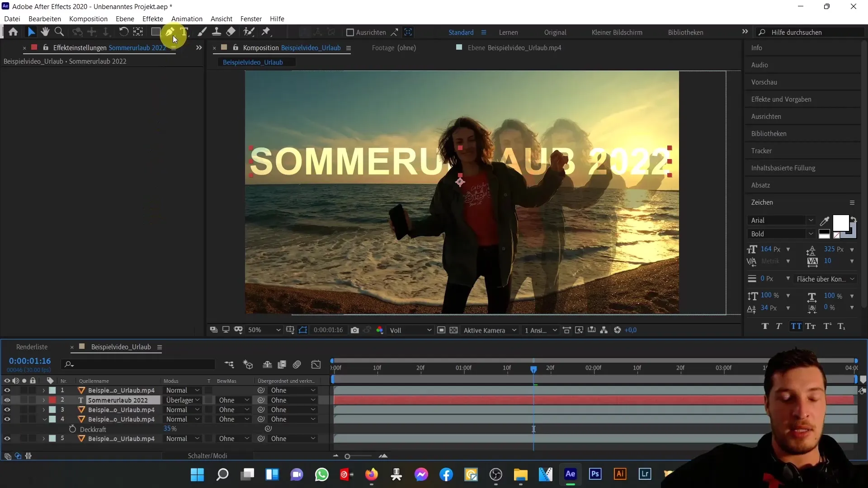Hide the Sommerurlaub 2022 text layer
This screenshot has width=868, height=488.
point(7,400)
